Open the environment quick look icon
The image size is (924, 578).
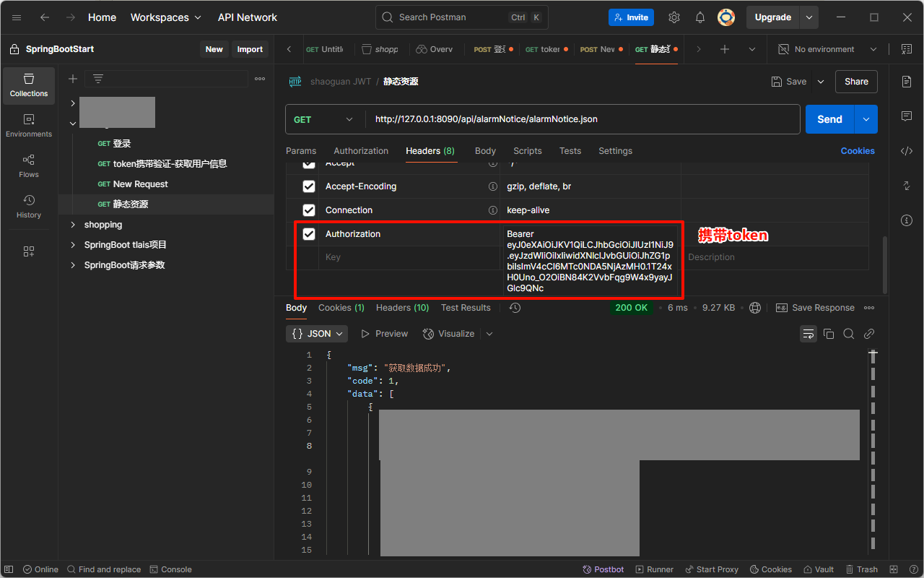coord(907,49)
